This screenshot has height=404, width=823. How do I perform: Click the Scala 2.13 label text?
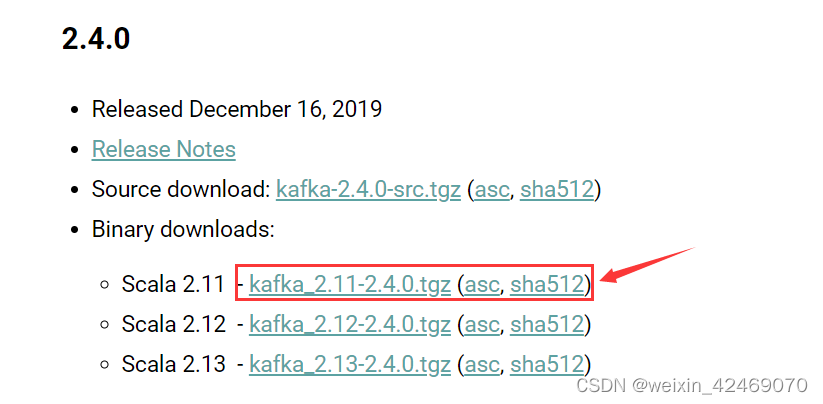click(x=174, y=364)
